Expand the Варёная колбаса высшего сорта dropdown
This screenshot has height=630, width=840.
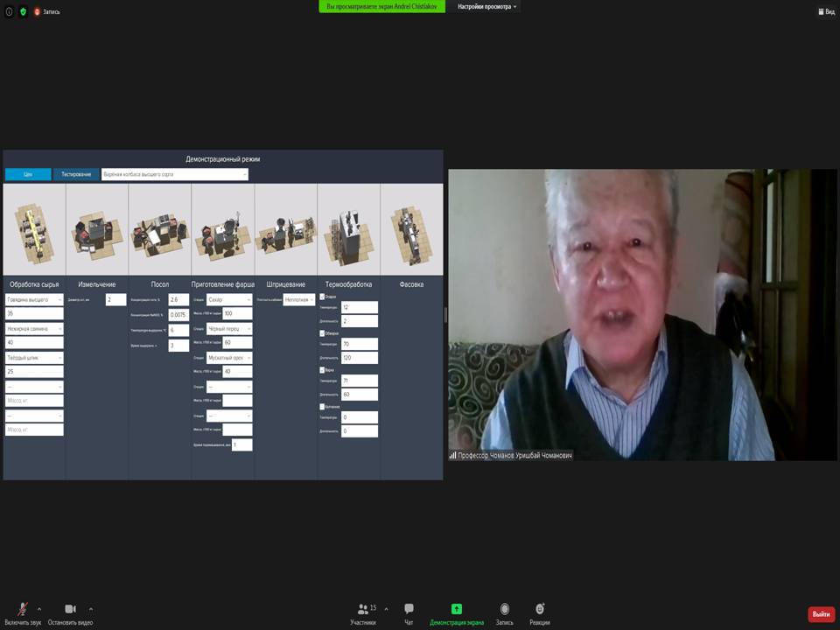point(175,174)
